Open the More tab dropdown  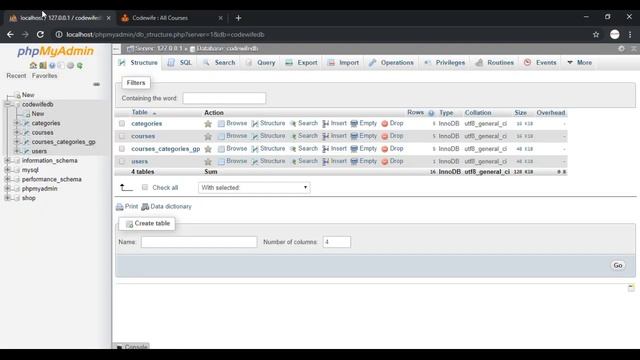coord(580,62)
